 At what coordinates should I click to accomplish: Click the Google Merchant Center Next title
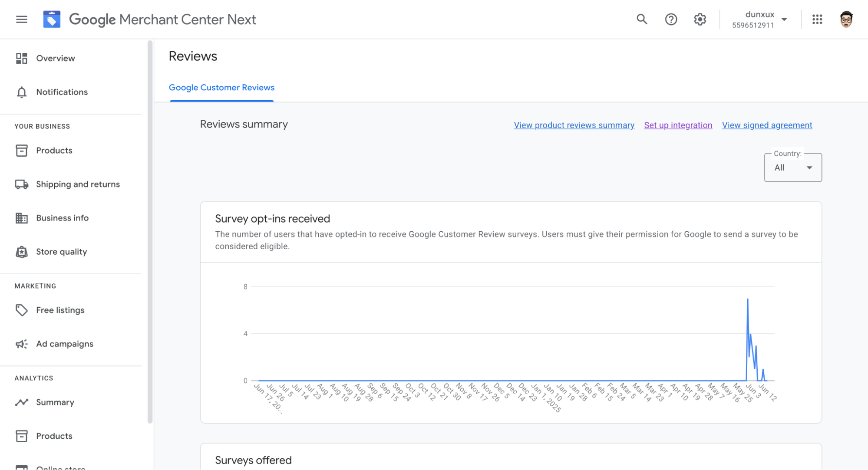click(162, 20)
